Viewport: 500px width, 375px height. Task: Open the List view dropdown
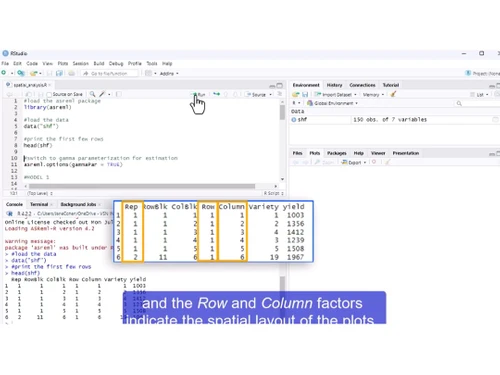(x=479, y=95)
